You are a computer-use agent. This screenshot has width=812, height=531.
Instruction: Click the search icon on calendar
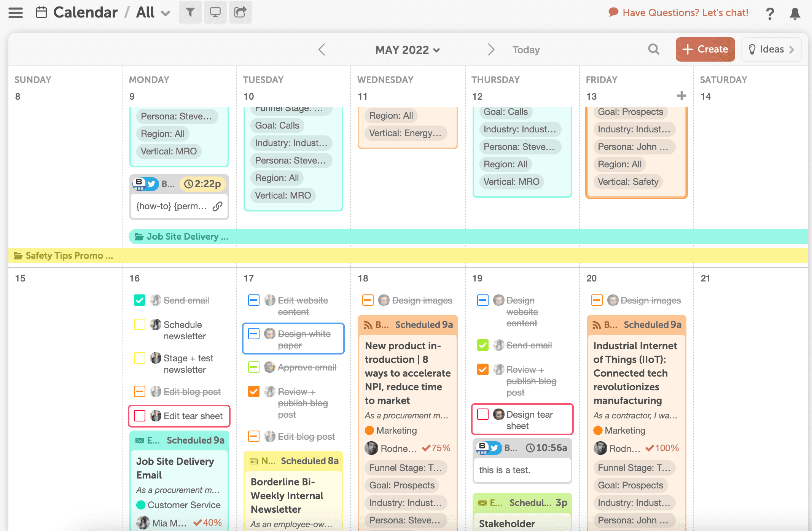pos(653,49)
